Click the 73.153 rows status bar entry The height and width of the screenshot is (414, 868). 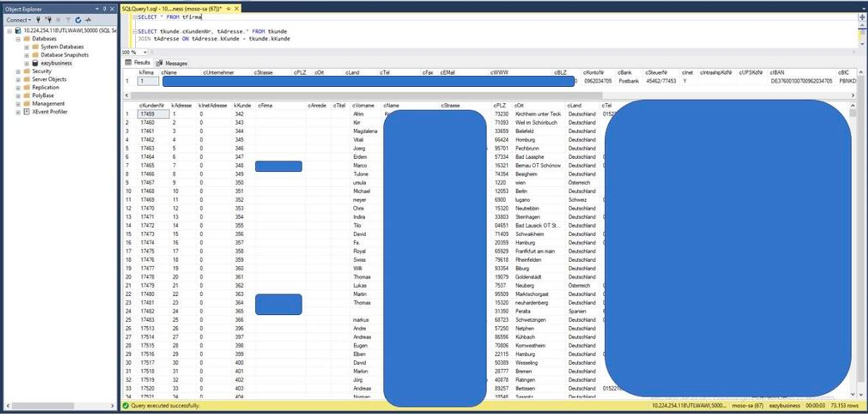pyautogui.click(x=845, y=405)
